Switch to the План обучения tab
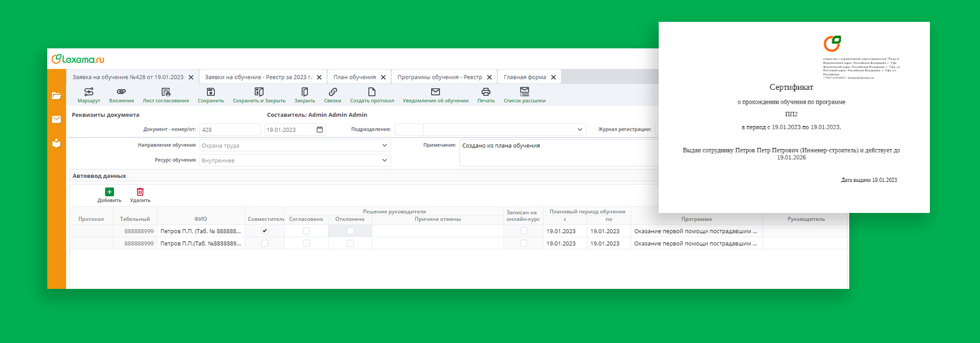 pyautogui.click(x=354, y=77)
